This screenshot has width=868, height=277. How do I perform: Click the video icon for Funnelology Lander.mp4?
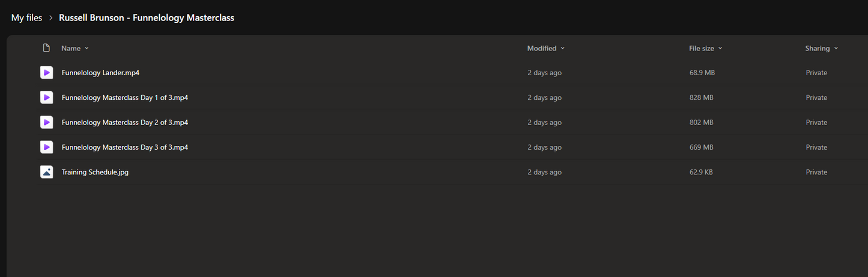click(x=46, y=73)
